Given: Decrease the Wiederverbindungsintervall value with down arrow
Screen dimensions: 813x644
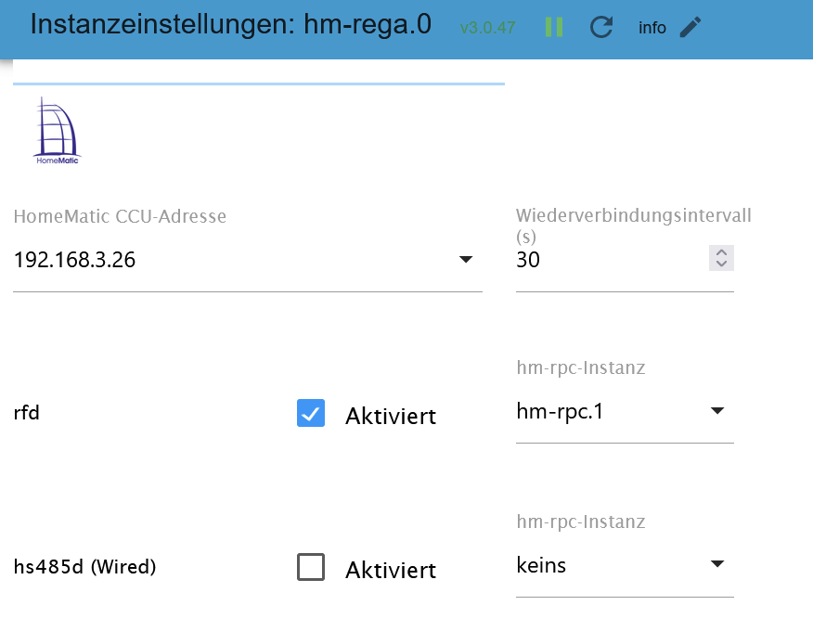Looking at the screenshot, I should 721,264.
